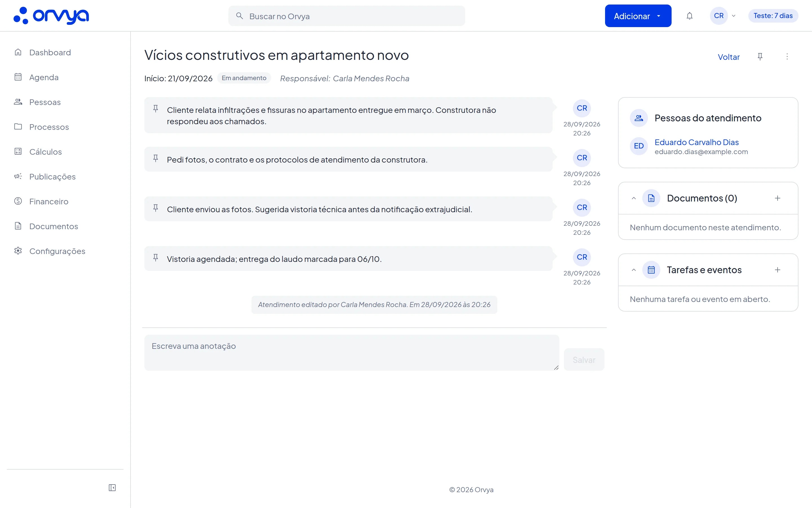Viewport: 812px width, 508px height.
Task: Open Pessoas in the sidebar
Action: pos(45,102)
